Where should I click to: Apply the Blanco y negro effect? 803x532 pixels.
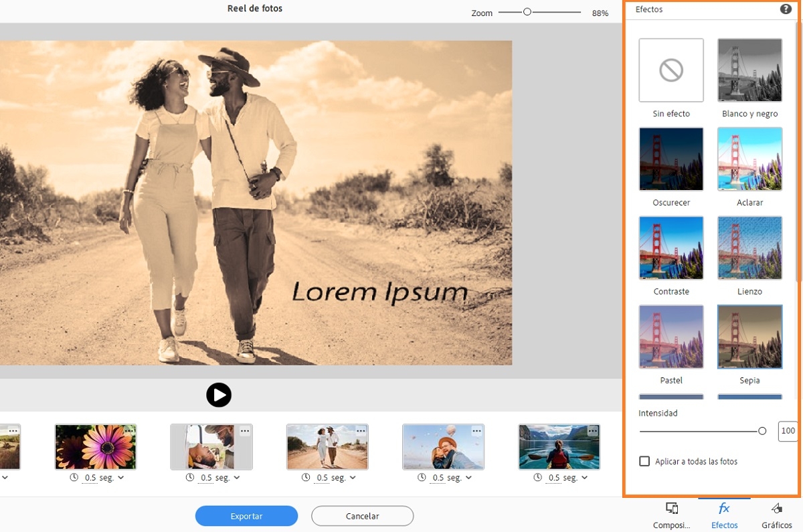(x=749, y=70)
